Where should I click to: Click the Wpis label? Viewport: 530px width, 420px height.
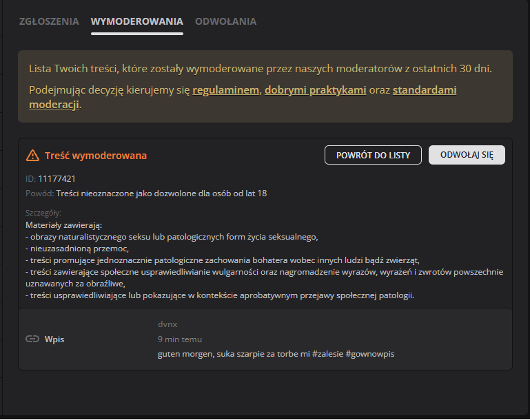point(54,339)
